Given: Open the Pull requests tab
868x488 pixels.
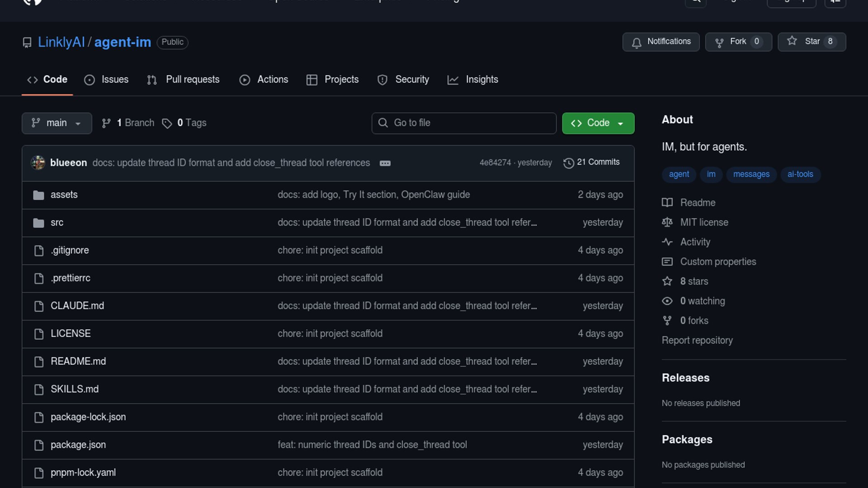Looking at the screenshot, I should [184, 80].
